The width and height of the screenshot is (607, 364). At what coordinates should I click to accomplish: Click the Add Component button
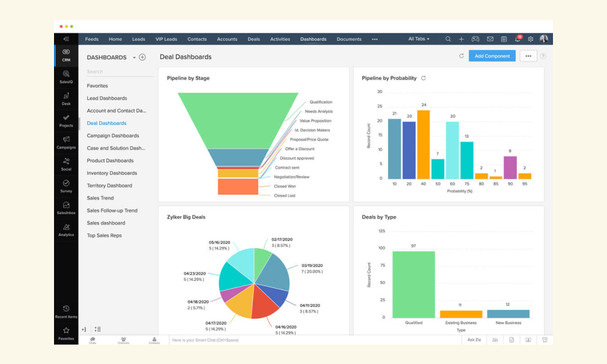click(492, 56)
